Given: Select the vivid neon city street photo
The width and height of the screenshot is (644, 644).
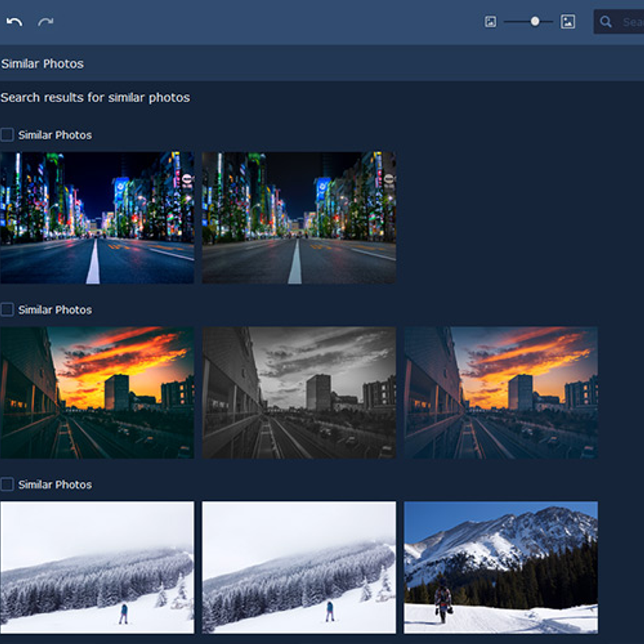Looking at the screenshot, I should coord(97,218).
